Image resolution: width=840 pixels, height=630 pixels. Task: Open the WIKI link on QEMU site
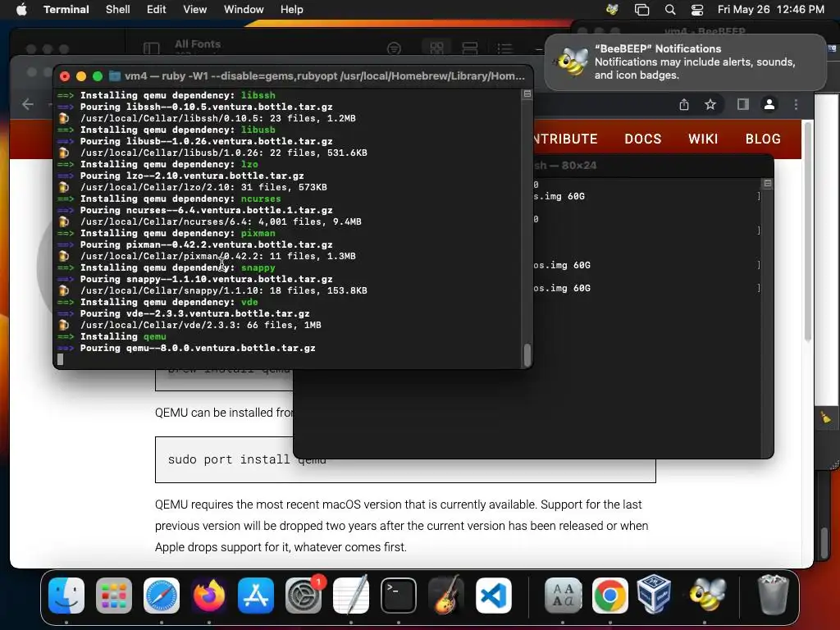(703, 139)
